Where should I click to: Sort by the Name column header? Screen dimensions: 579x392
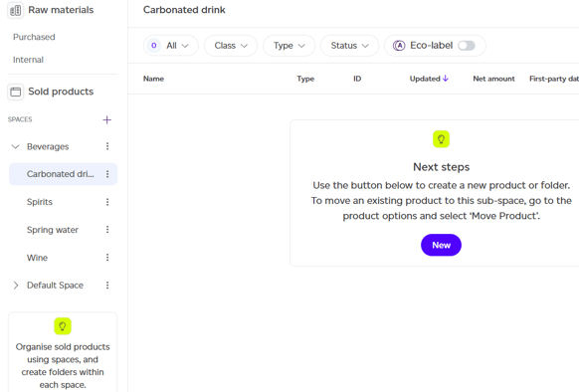pyautogui.click(x=153, y=79)
